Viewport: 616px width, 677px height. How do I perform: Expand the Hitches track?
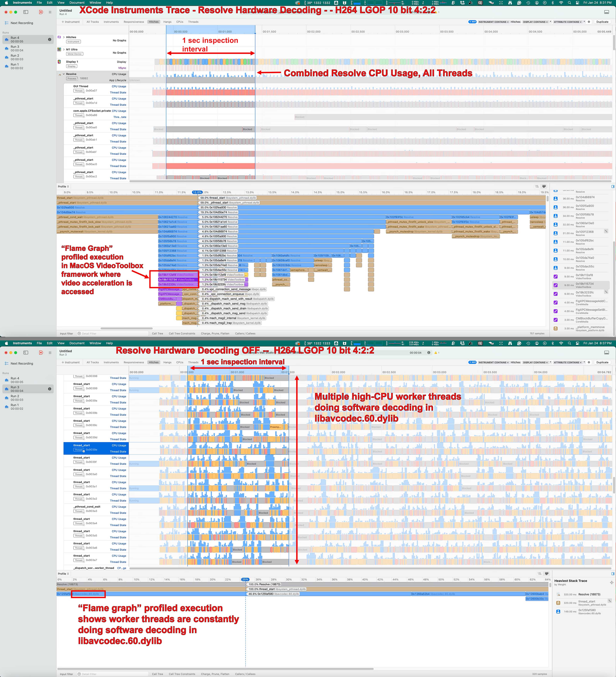point(64,37)
